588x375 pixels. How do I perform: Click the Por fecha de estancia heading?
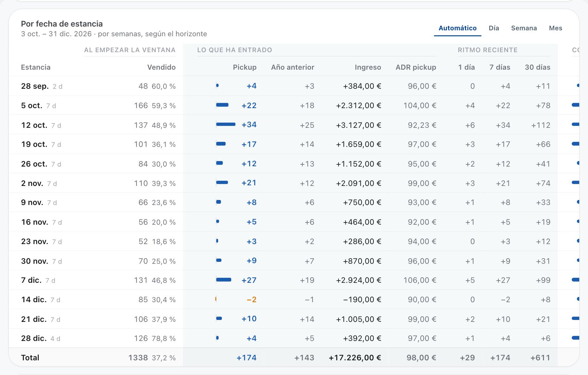pyautogui.click(x=62, y=24)
